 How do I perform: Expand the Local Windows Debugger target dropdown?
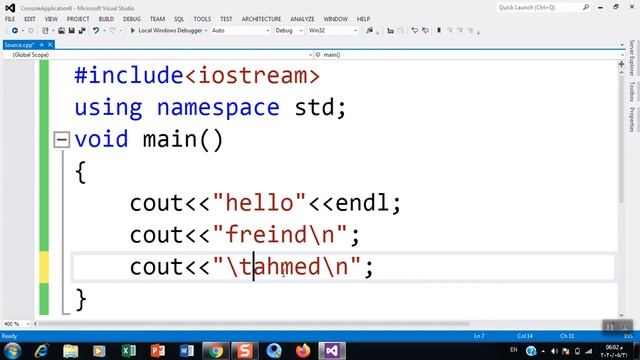click(206, 31)
